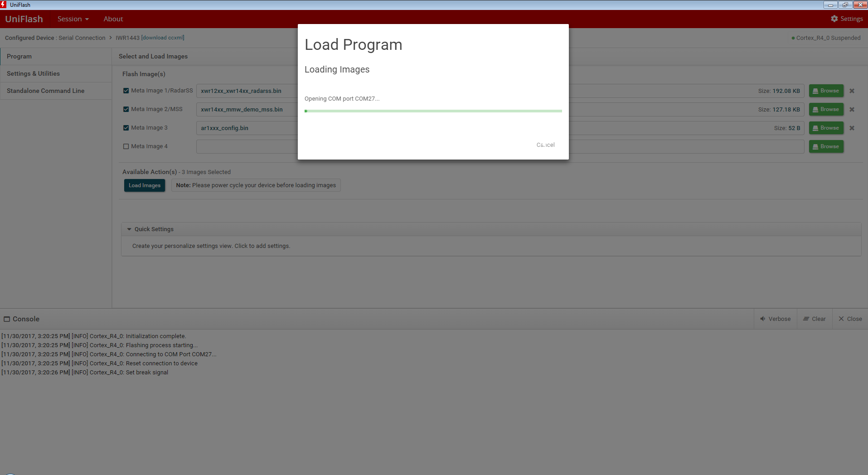
Task: Click the loading images progress bar
Action: (x=433, y=111)
